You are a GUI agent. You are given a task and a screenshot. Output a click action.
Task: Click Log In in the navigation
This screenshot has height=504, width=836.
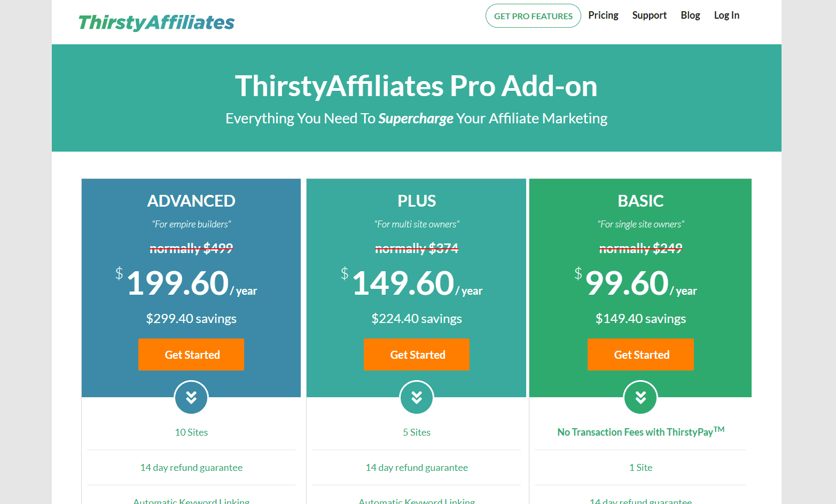point(726,15)
